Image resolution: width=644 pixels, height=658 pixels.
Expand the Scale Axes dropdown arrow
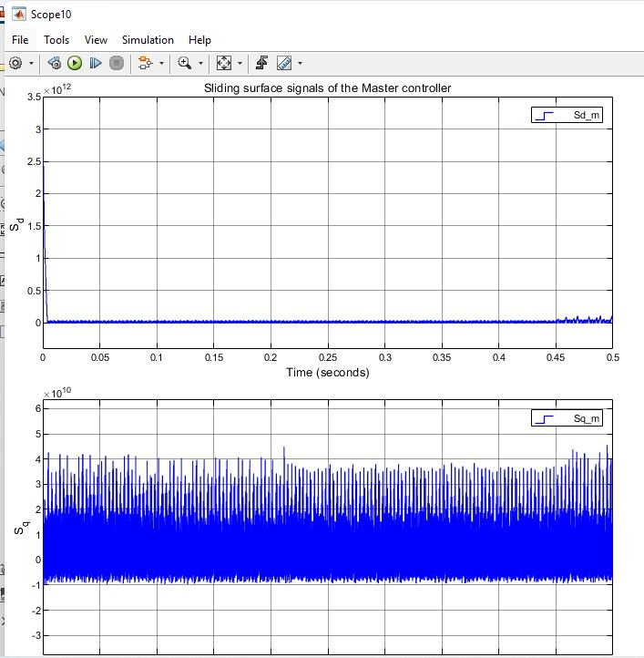(240, 64)
